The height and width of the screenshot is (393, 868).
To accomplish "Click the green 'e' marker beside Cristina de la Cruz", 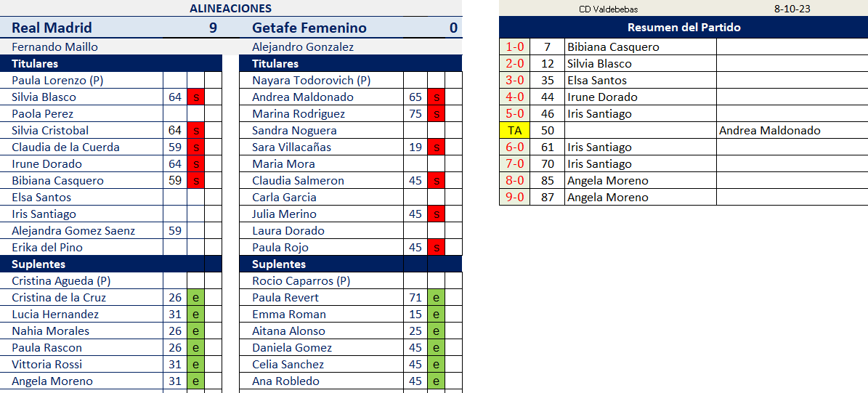I will tap(195, 298).
